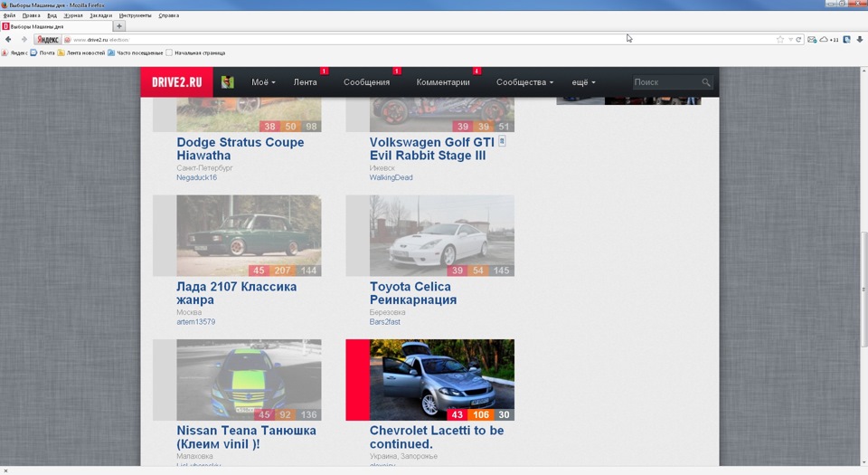Image resolution: width=868 pixels, height=475 pixels.
Task: Expand the ещё dropdown menu
Action: tap(584, 82)
